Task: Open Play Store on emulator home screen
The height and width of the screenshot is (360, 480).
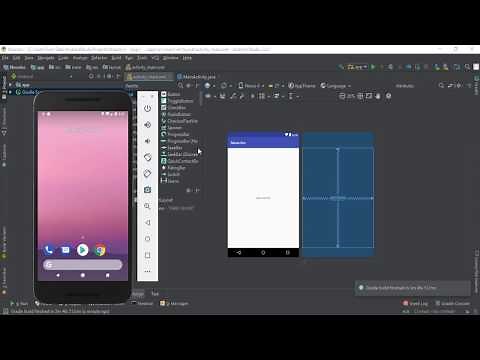Action: (83, 250)
